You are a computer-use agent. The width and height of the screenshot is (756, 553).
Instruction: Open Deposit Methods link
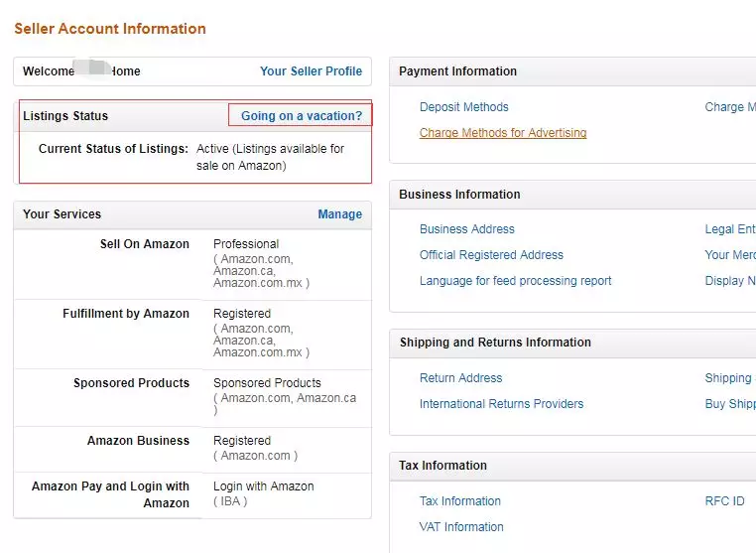[x=463, y=107]
